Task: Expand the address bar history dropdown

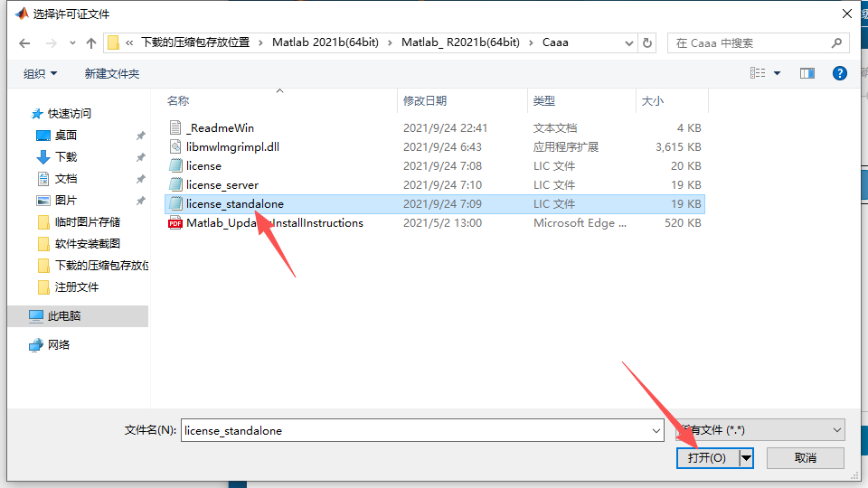Action: coord(629,42)
